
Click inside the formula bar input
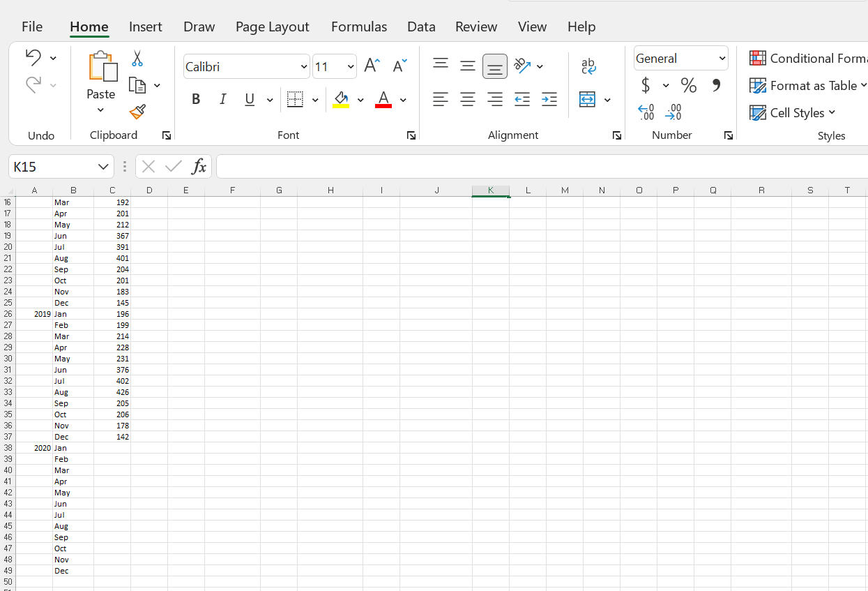(x=542, y=167)
